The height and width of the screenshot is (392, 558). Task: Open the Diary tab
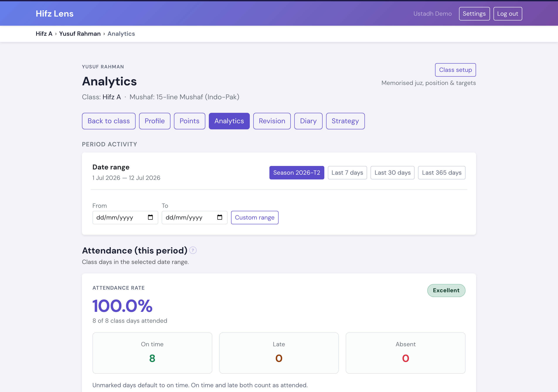(x=308, y=121)
